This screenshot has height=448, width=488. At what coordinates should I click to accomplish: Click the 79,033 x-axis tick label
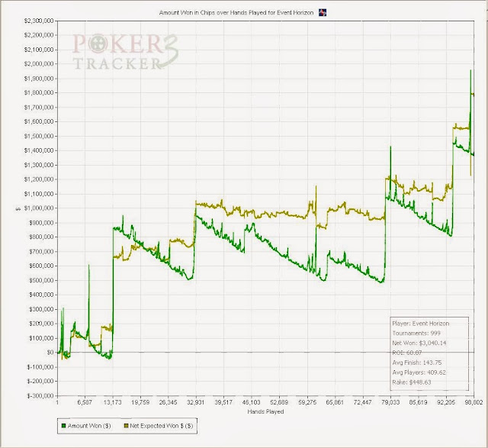click(x=390, y=402)
